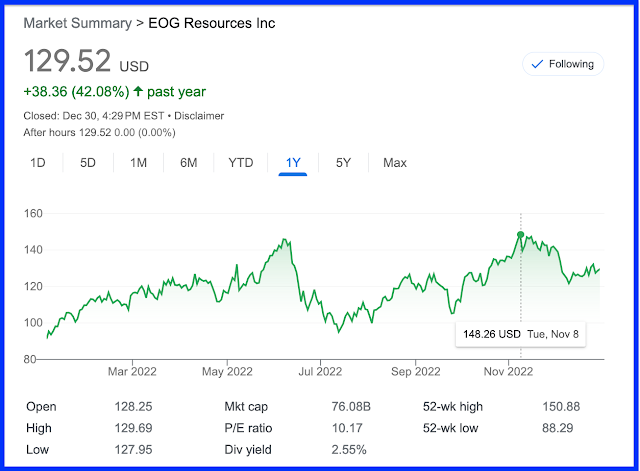The width and height of the screenshot is (640, 471).
Task: Click the Low value 127.95
Action: click(133, 450)
